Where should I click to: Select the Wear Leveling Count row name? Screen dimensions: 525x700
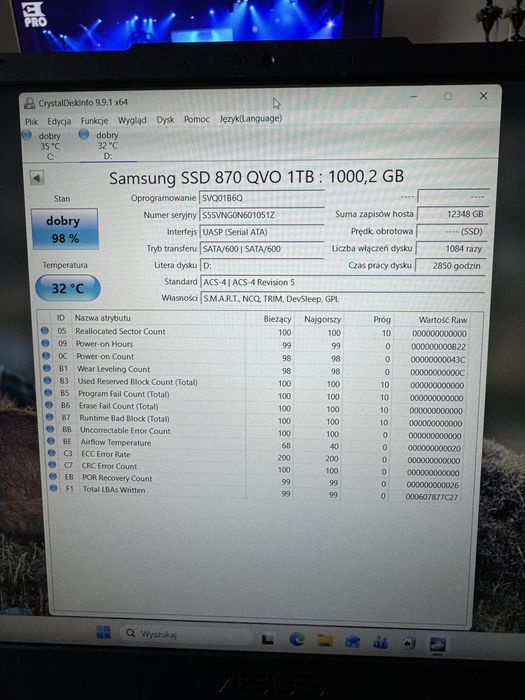point(113,369)
